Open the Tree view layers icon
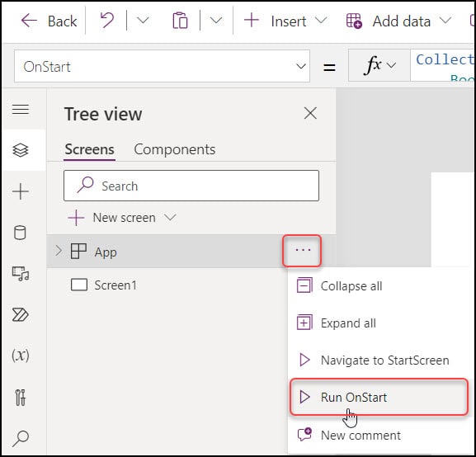This screenshot has height=457, width=476. click(x=21, y=150)
